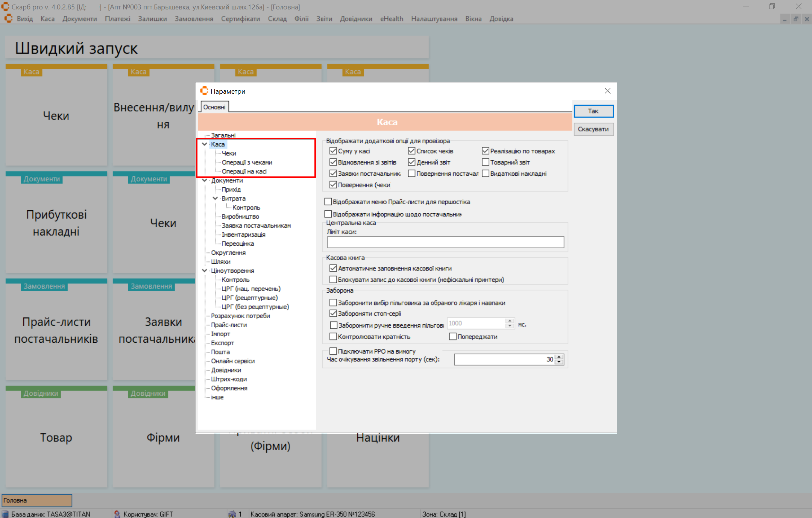The image size is (812, 518).
Task: Toggle Автоматичне заповнення касової книги
Action: [x=333, y=268]
